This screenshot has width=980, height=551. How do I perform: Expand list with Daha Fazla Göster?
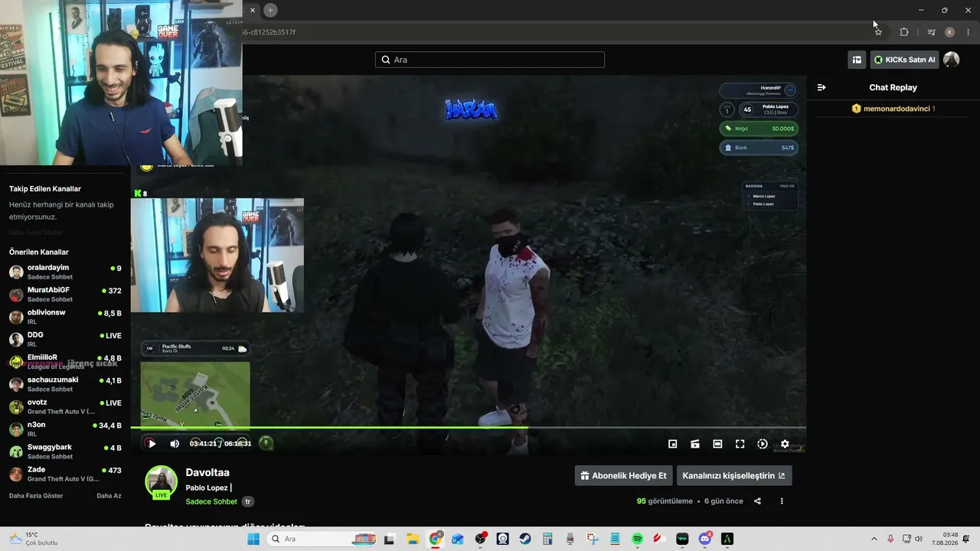(36, 496)
